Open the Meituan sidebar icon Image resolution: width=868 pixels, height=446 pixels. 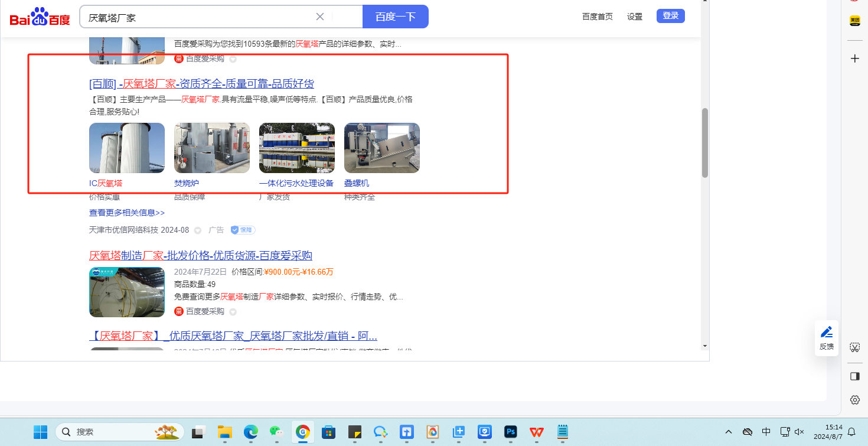tap(855, 21)
